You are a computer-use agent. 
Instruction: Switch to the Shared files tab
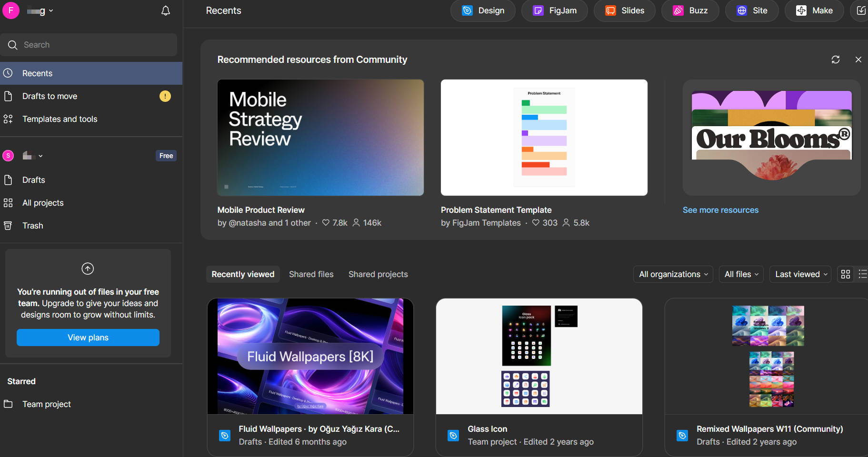pyautogui.click(x=311, y=274)
